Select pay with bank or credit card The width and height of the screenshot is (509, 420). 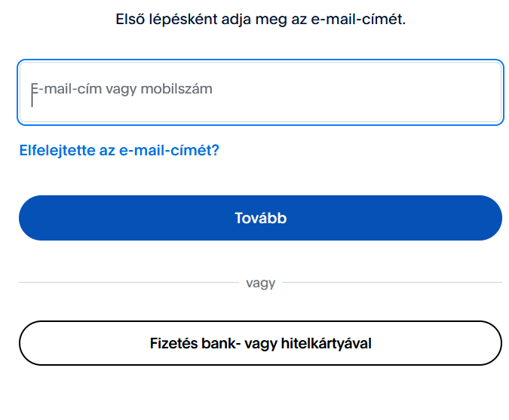260,343
